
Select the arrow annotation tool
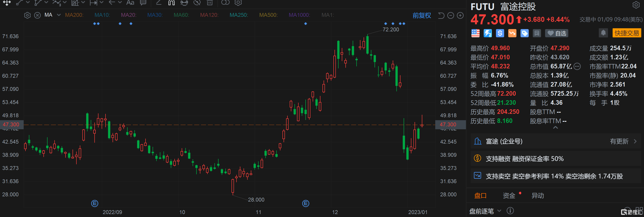point(112,2)
